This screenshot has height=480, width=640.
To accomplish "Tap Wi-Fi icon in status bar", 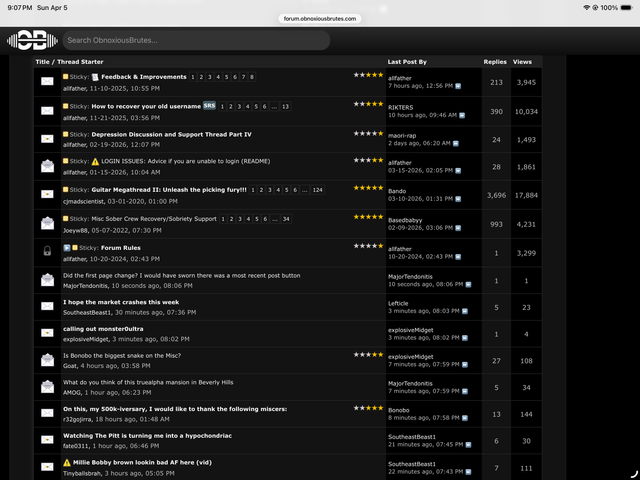I will (587, 8).
